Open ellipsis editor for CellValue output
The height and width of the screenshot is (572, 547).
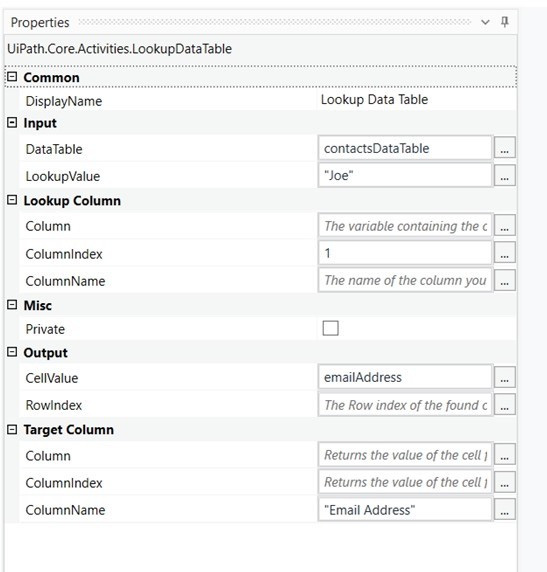[505, 377]
